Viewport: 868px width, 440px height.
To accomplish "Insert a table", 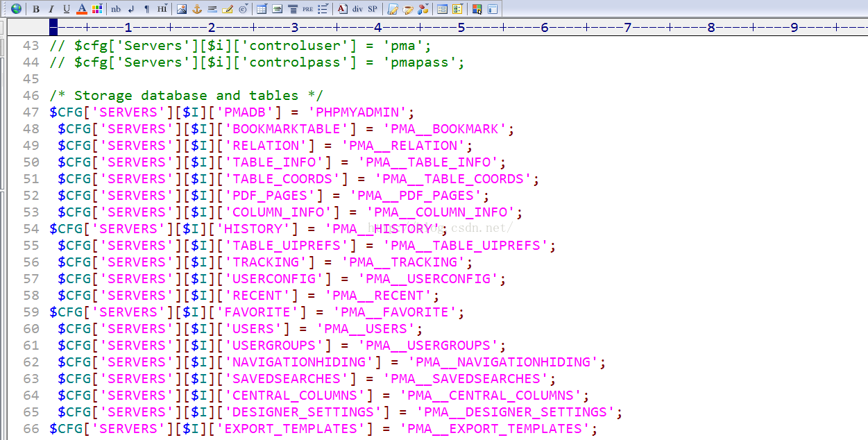I will point(262,9).
